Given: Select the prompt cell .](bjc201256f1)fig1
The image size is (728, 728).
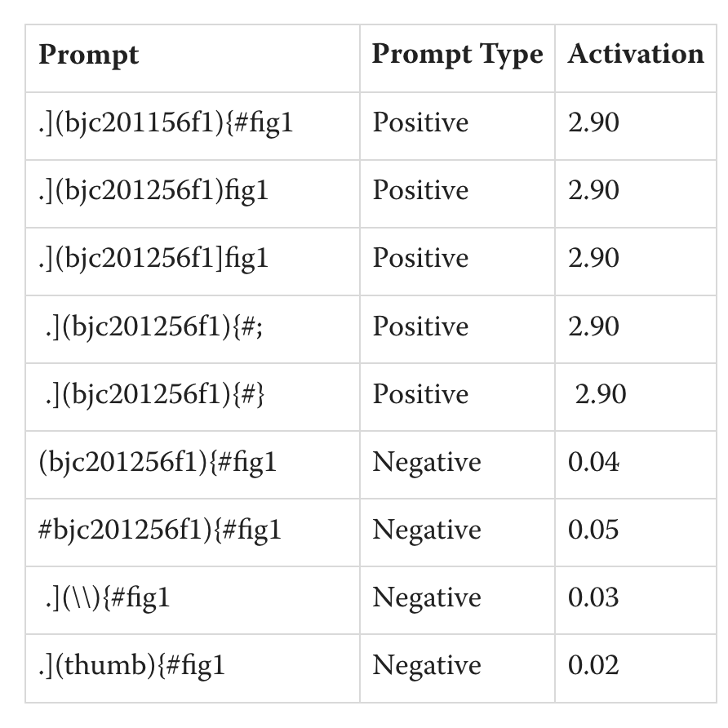Looking at the screenshot, I should pyautogui.click(x=153, y=191).
